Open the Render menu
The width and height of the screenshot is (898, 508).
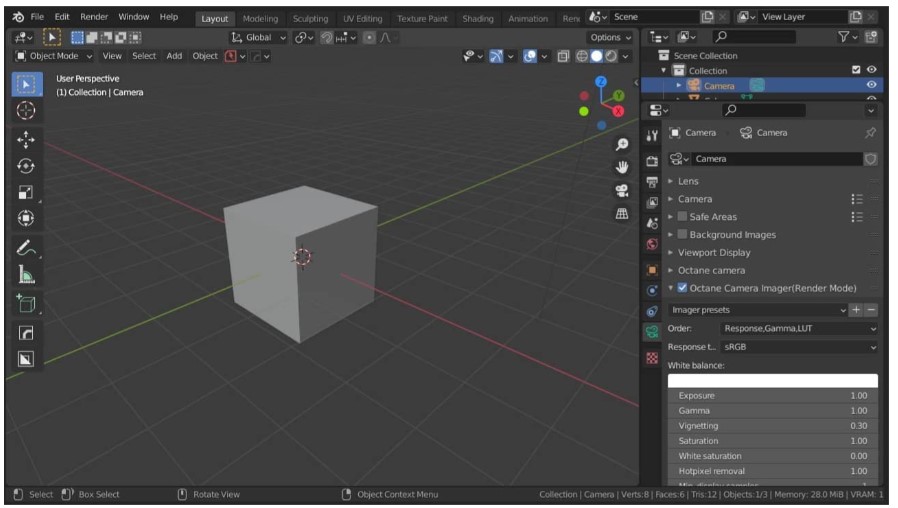[94, 17]
